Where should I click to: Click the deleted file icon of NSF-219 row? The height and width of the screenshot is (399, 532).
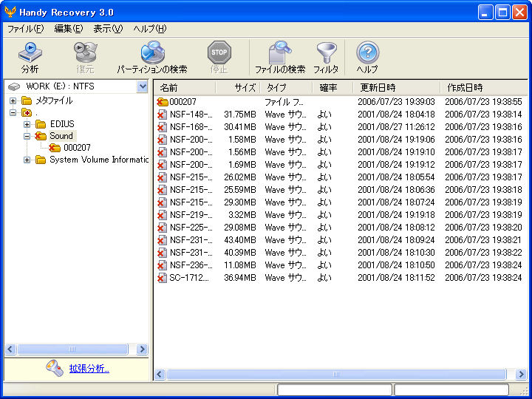pos(162,215)
